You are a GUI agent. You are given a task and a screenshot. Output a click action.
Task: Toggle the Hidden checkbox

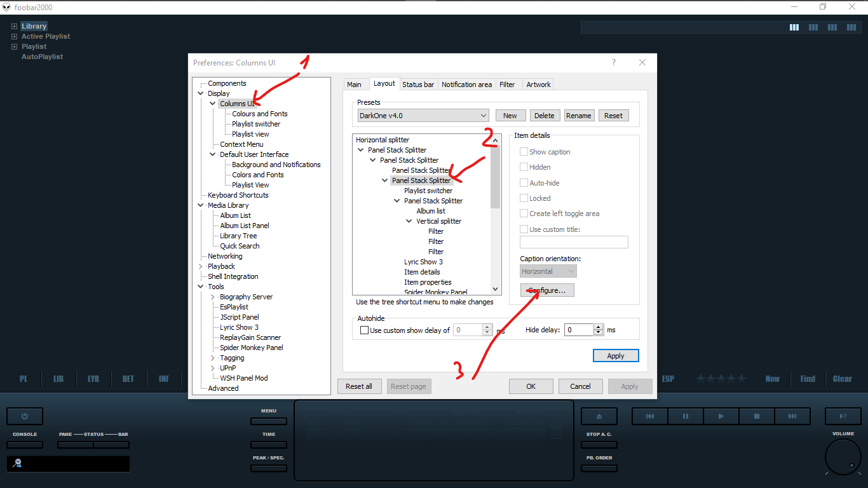coord(524,167)
